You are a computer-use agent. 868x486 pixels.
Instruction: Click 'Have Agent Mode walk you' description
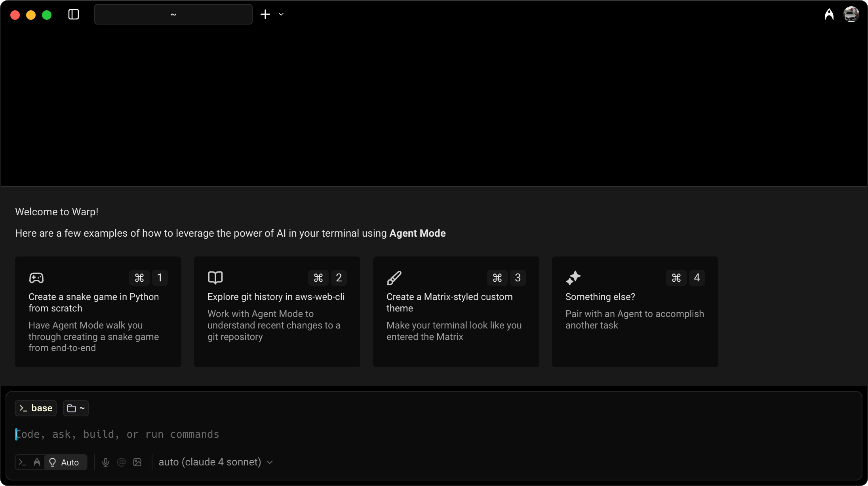(86, 325)
